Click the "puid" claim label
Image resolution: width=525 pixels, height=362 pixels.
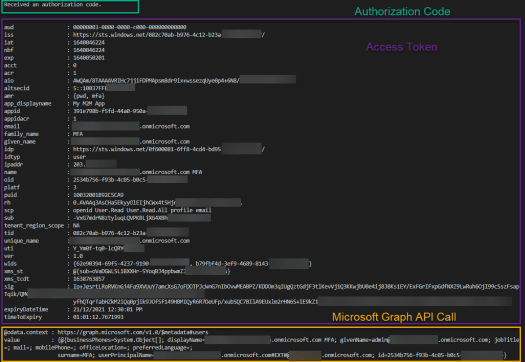click(10, 195)
